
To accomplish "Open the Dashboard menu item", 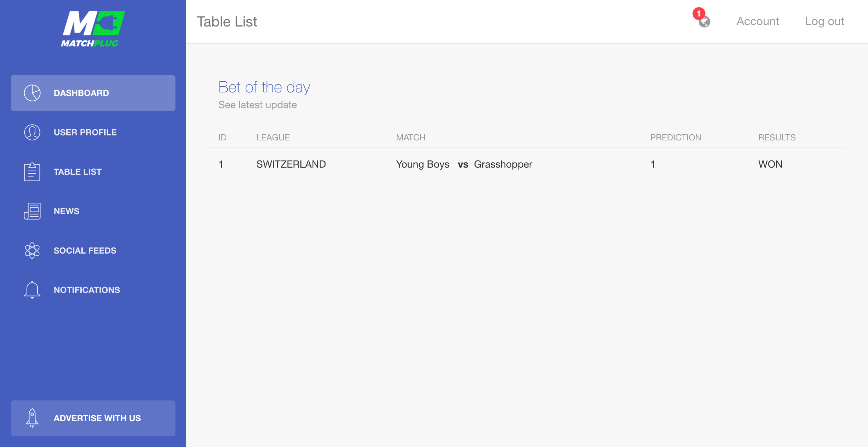I will (x=93, y=93).
